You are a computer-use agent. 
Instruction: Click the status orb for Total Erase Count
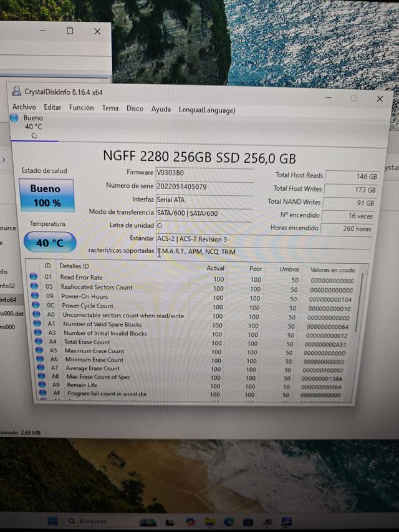[39, 341]
